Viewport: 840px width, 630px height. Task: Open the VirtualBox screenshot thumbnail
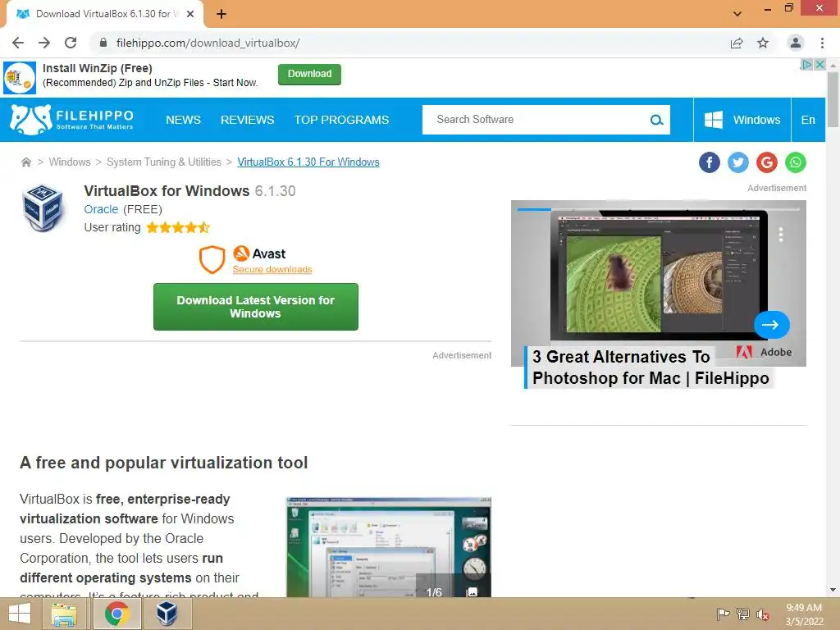(x=388, y=547)
